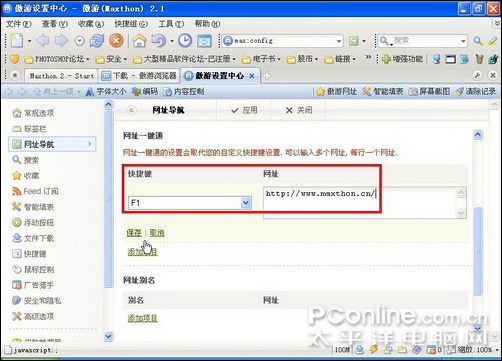Open 内容控制 content control tool
The width and height of the screenshot is (502, 361).
[184, 91]
